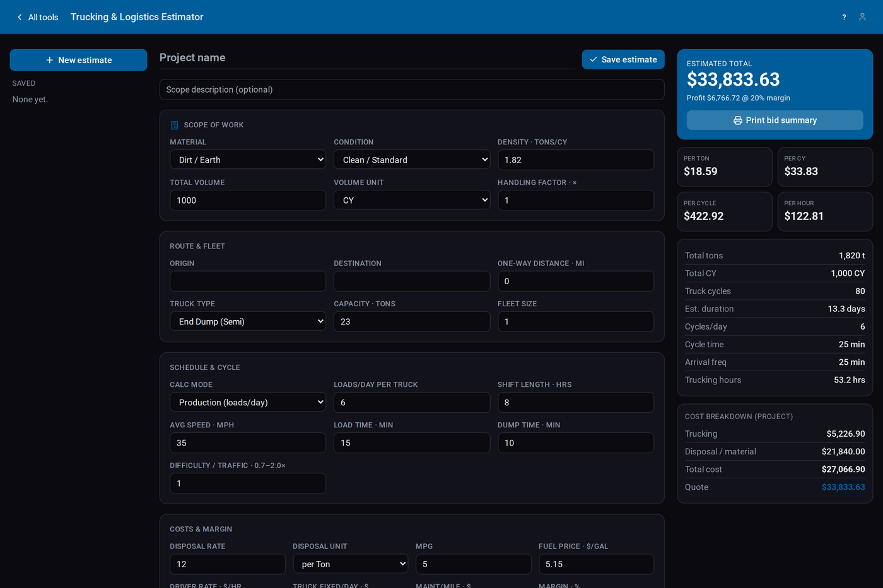The height and width of the screenshot is (588, 883).
Task: Click the Profit $6,766.72 margin text
Action: click(x=739, y=98)
